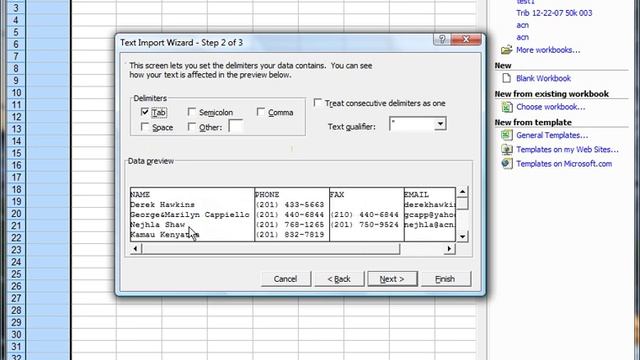This screenshot has height=360, width=640.
Task: Click the NAME header in data preview
Action: coord(140,195)
